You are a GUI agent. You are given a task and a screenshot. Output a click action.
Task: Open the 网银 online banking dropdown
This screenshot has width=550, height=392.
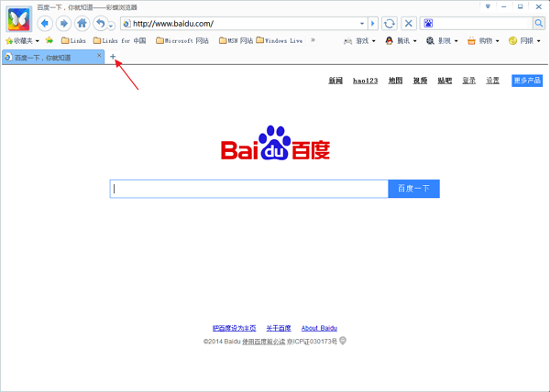(524, 41)
